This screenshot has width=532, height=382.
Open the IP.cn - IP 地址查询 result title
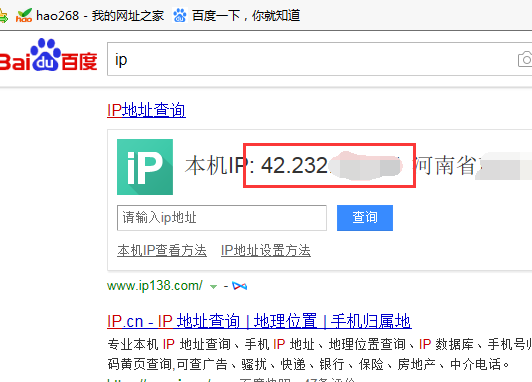click(259, 321)
